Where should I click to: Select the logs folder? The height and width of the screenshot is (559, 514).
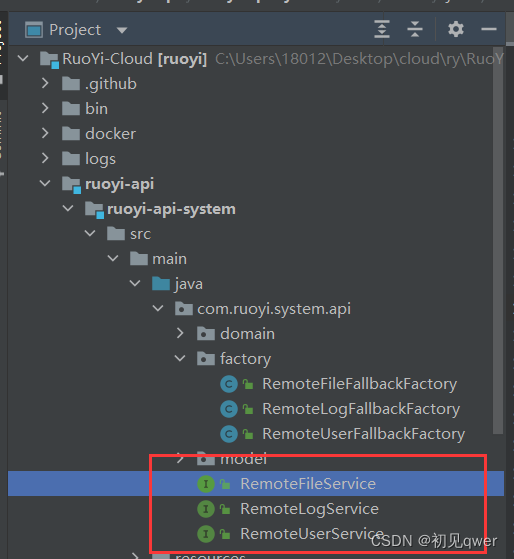tap(100, 159)
